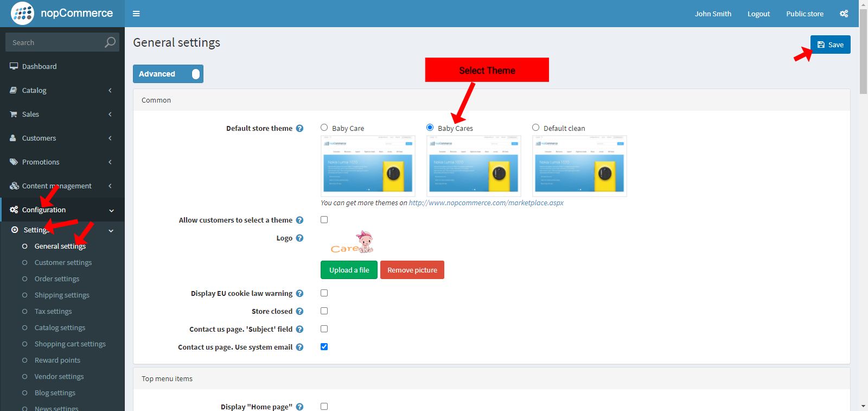The width and height of the screenshot is (868, 411).
Task: Show help for Allow customers to select a theme
Action: 299,220
